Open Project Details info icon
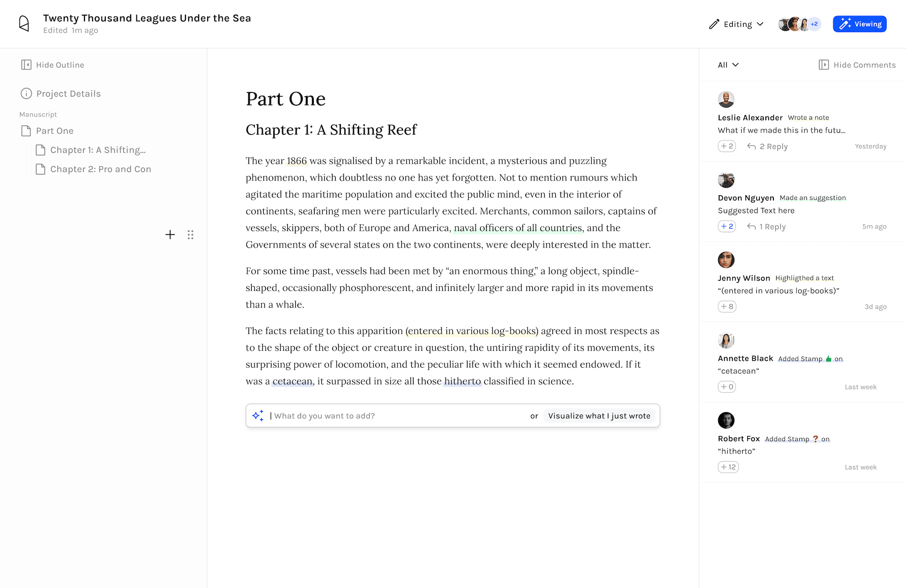Image resolution: width=906 pixels, height=588 pixels. (26, 93)
